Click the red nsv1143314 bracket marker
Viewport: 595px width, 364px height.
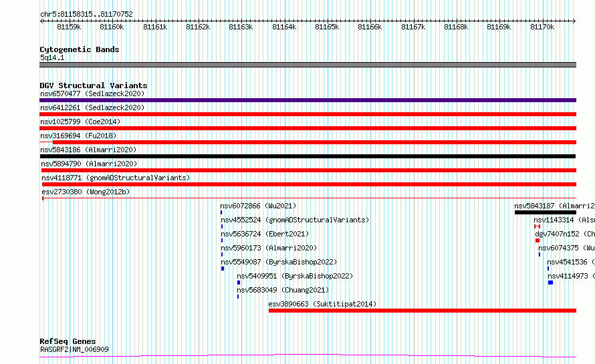coord(537,226)
